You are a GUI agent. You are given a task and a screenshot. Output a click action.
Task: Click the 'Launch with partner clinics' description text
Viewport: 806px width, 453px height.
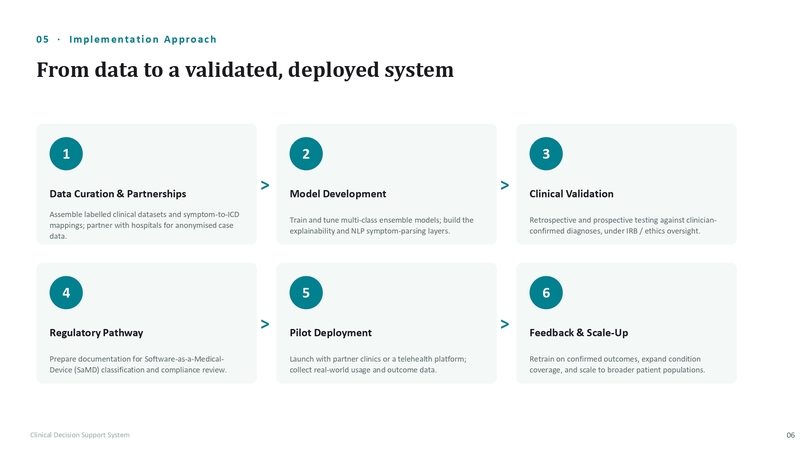click(378, 364)
